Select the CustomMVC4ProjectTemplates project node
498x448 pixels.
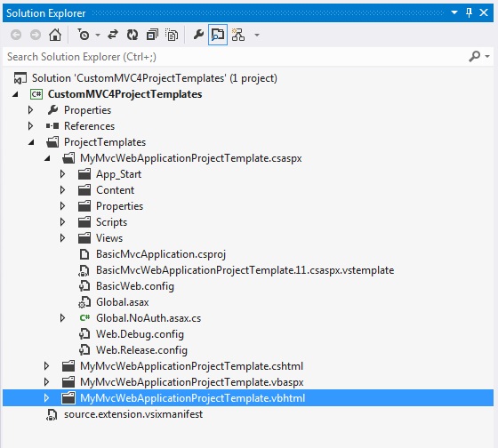tap(124, 94)
